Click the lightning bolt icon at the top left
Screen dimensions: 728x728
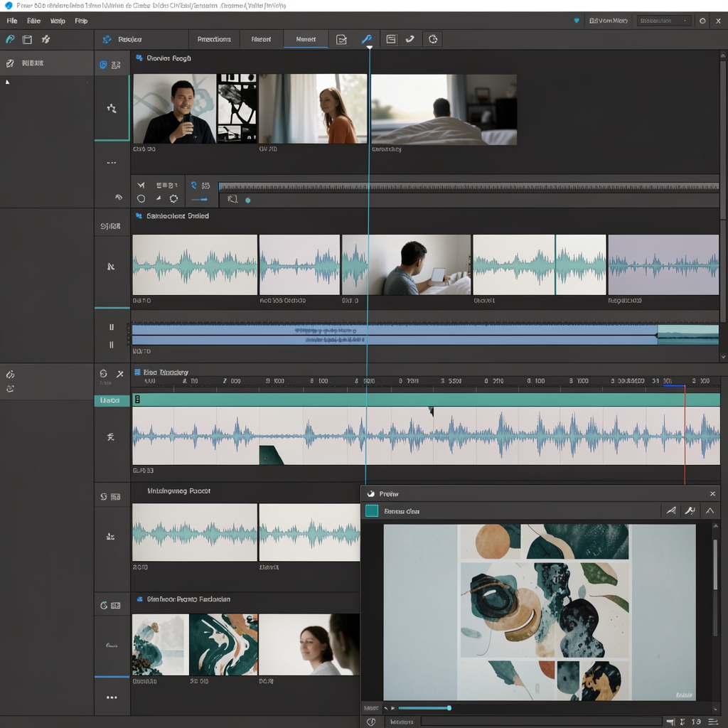click(x=45, y=40)
